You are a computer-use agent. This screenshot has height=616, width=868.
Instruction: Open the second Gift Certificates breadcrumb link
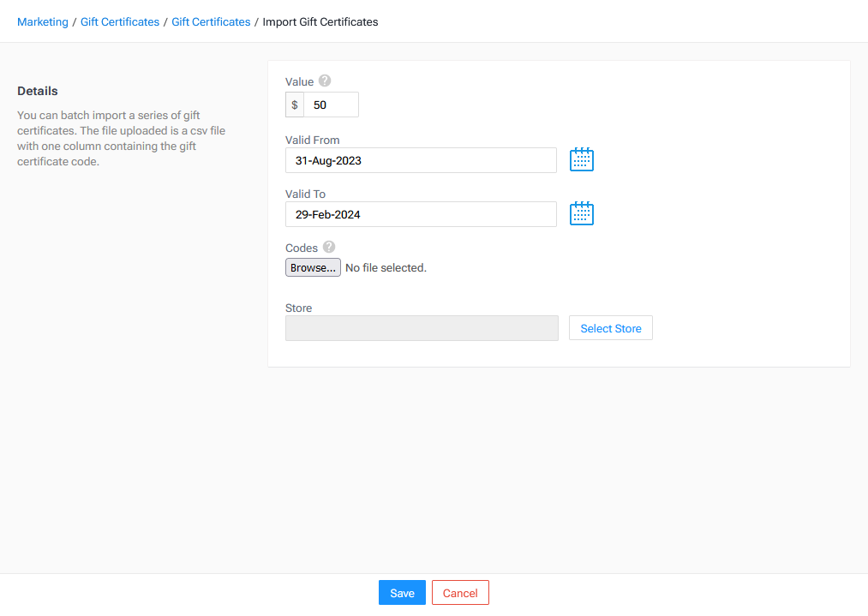pyautogui.click(x=211, y=21)
